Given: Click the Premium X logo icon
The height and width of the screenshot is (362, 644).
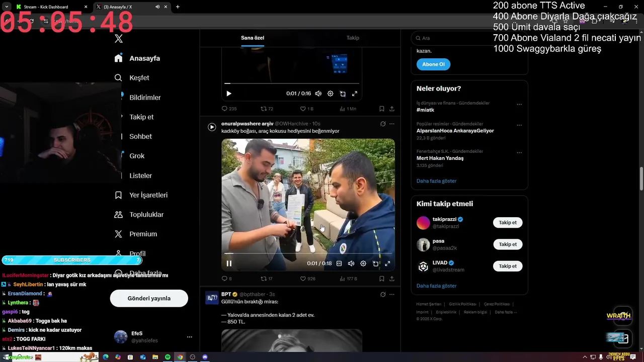Looking at the screenshot, I should click(x=118, y=234).
